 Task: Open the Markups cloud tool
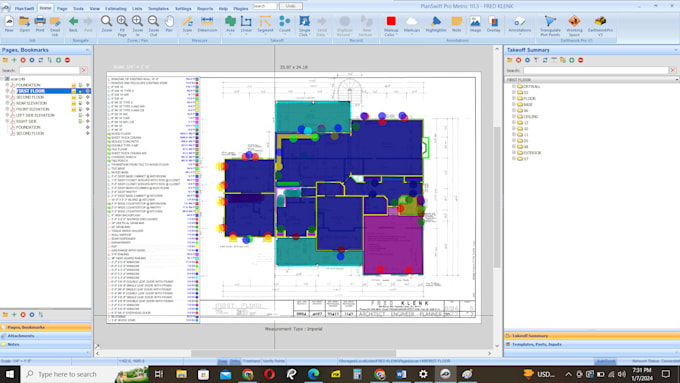click(412, 24)
